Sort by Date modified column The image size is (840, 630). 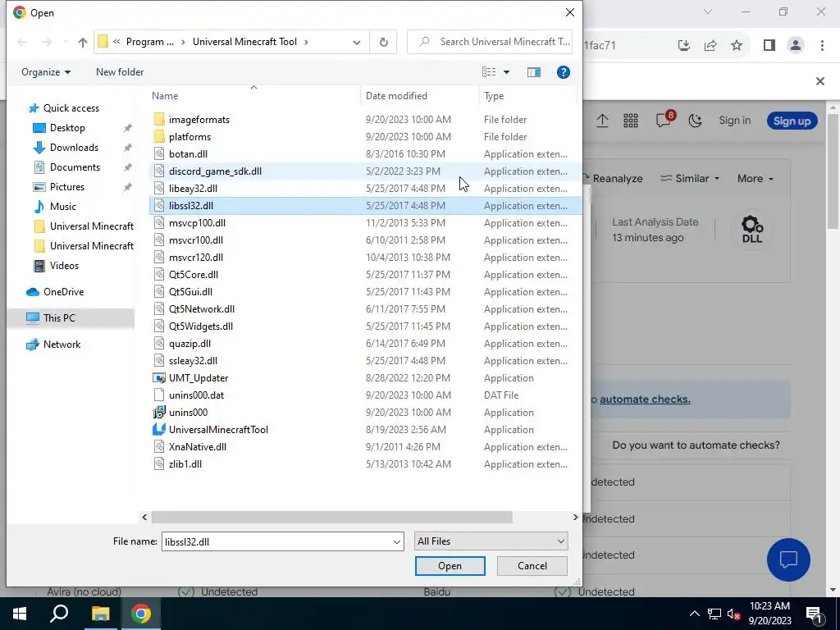[396, 96]
